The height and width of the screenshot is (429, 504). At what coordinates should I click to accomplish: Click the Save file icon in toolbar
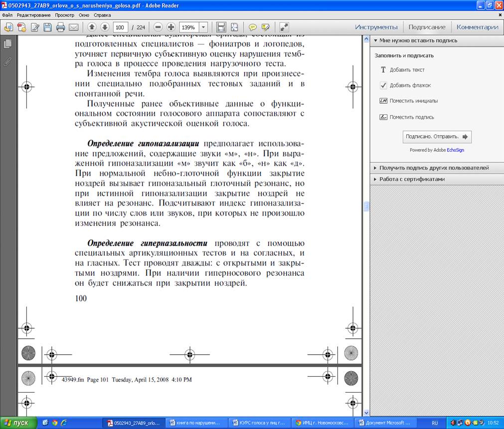click(x=48, y=27)
